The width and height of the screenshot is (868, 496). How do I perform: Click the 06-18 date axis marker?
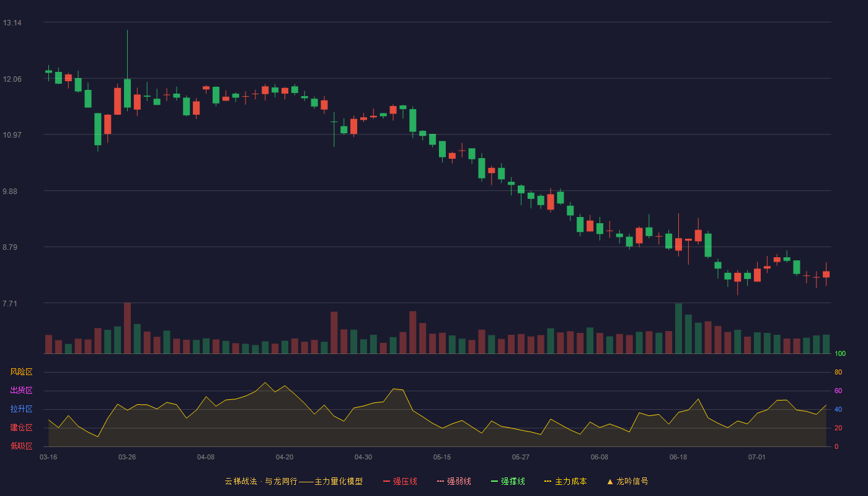pyautogui.click(x=678, y=457)
